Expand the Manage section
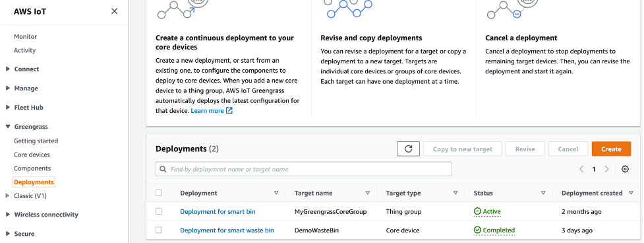The width and height of the screenshot is (644, 243). pyautogui.click(x=8, y=88)
